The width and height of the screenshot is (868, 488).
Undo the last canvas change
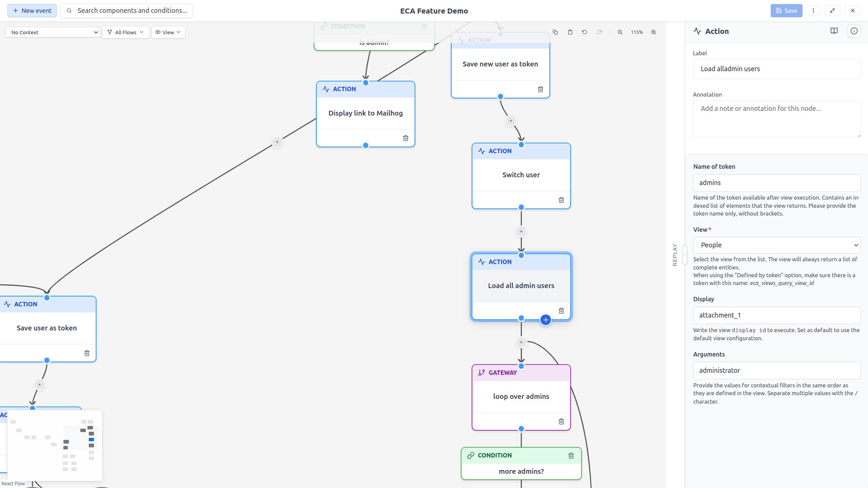[585, 32]
